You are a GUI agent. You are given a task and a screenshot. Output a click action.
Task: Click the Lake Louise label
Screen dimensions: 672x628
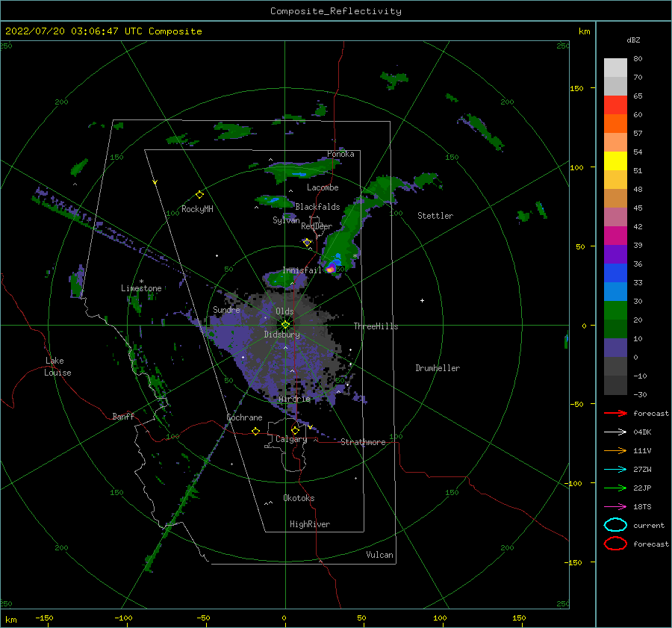click(57, 367)
